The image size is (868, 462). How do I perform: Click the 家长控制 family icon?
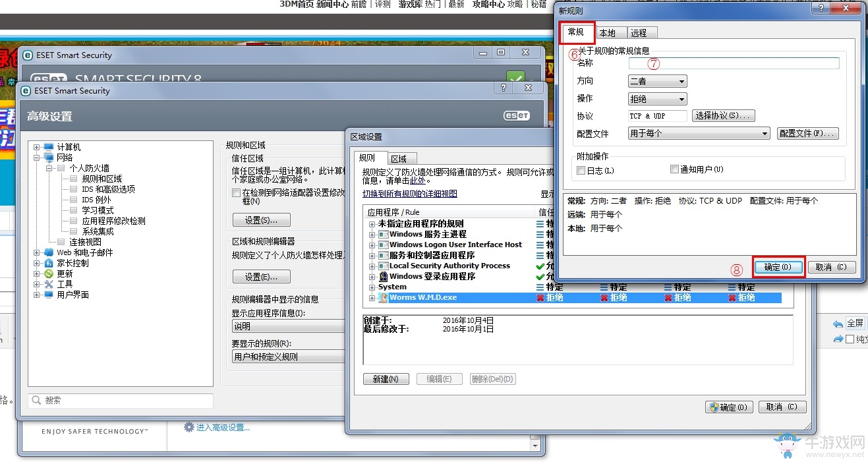48,263
